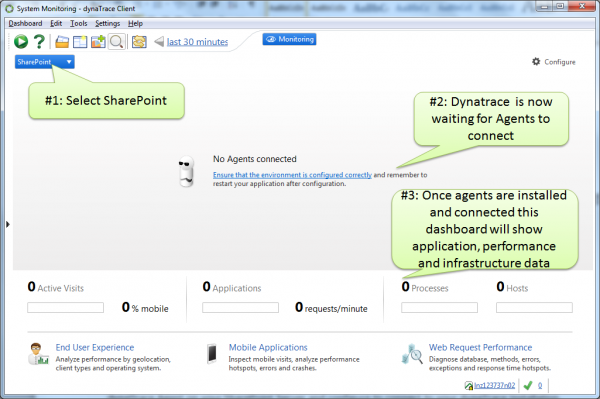The height and width of the screenshot is (399, 600).
Task: Open the Edit menu
Action: click(56, 23)
